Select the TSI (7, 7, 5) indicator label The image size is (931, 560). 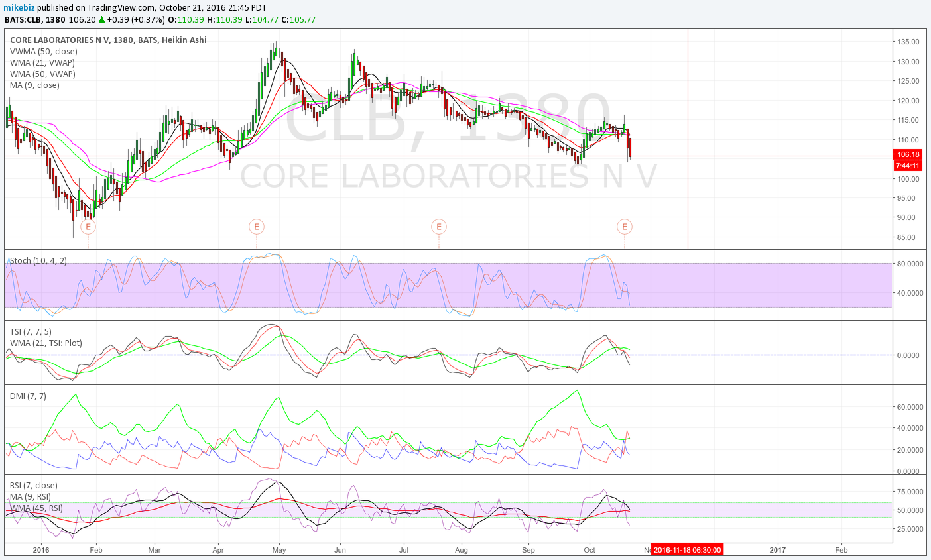[31, 331]
